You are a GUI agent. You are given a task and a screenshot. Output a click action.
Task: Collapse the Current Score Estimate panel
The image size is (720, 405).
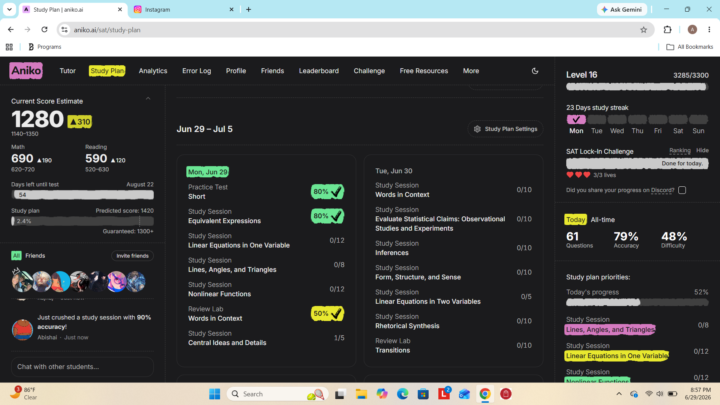[148, 99]
